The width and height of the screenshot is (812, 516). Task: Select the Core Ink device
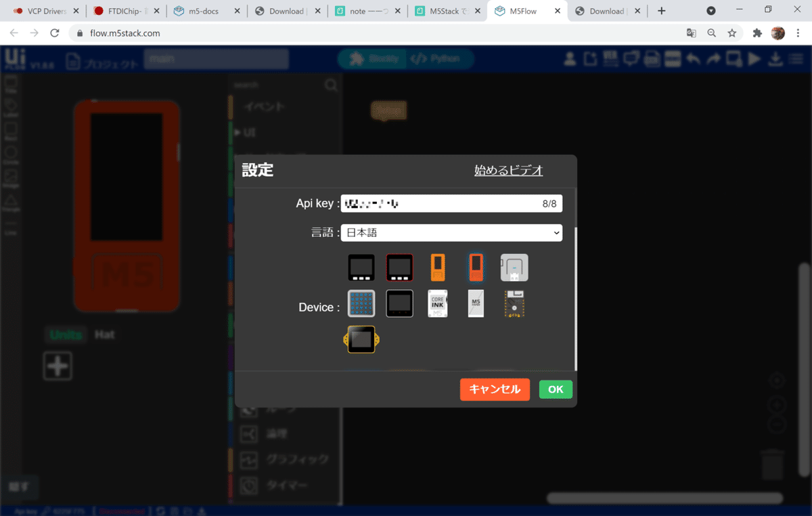[x=438, y=303]
